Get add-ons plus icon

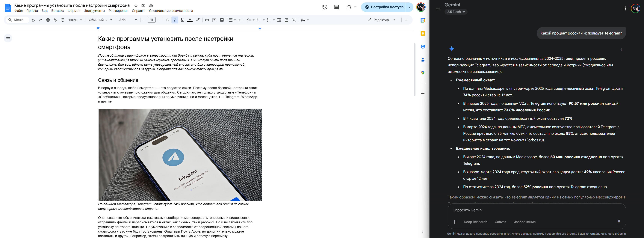tap(423, 94)
